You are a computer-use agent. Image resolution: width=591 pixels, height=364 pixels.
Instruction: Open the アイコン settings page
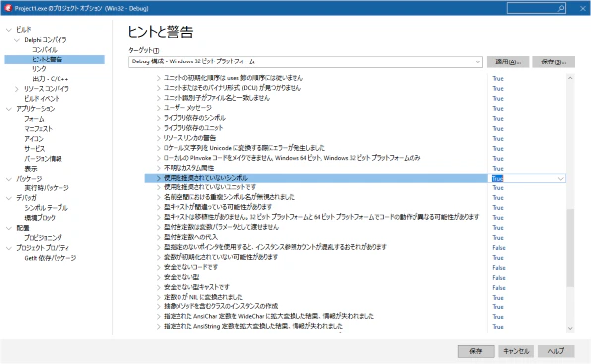[x=34, y=139]
